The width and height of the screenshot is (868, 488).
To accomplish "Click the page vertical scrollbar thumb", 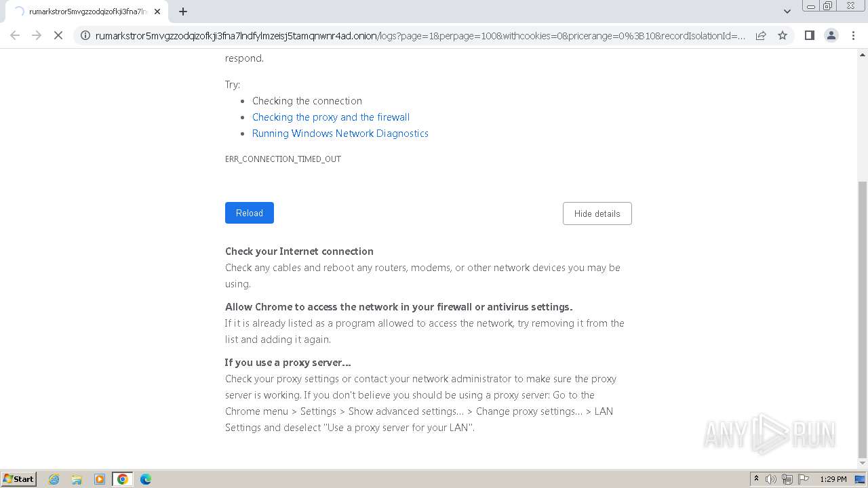I will point(863,319).
